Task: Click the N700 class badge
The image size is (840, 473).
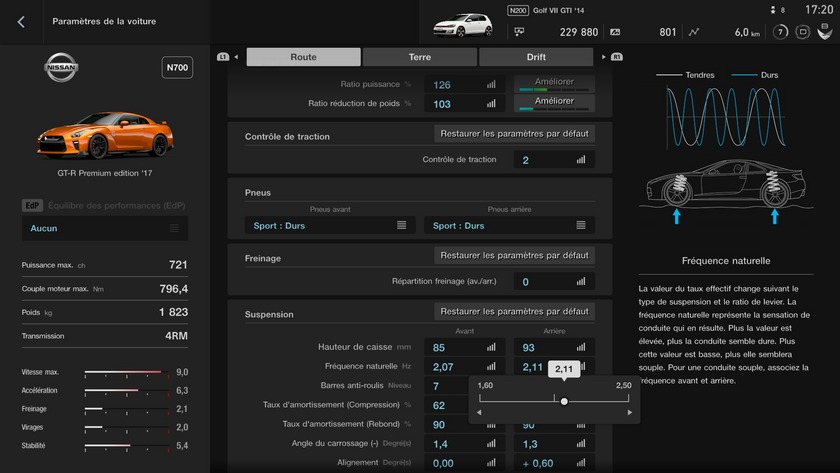Action: tap(177, 67)
